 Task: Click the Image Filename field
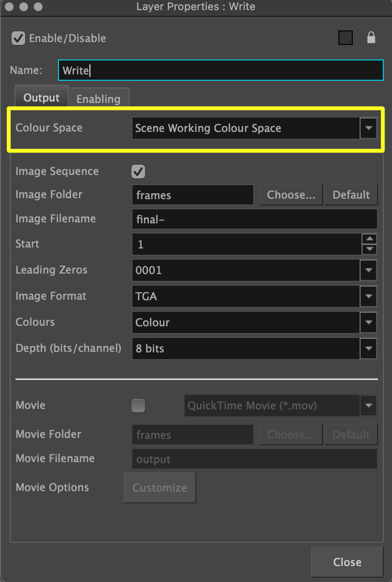pyautogui.click(x=254, y=219)
